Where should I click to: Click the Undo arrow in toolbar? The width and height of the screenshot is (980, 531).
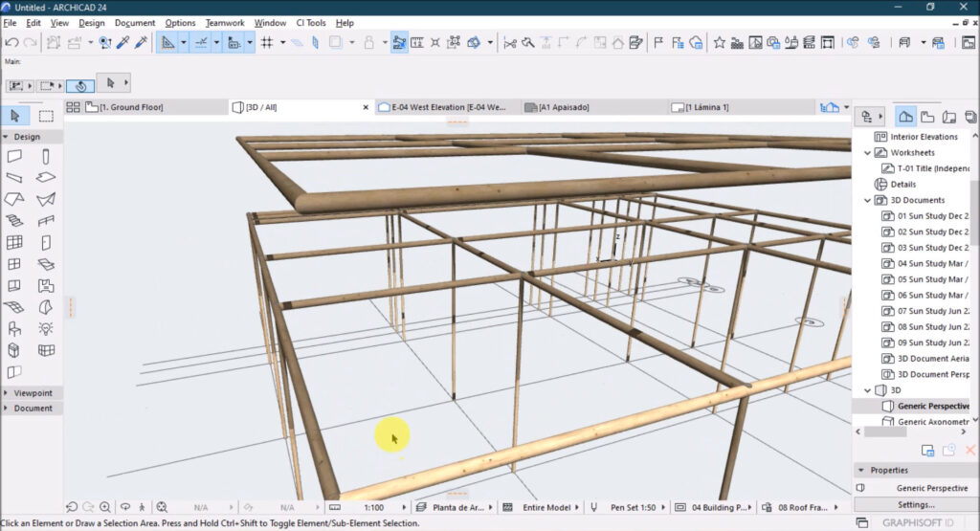coord(11,42)
